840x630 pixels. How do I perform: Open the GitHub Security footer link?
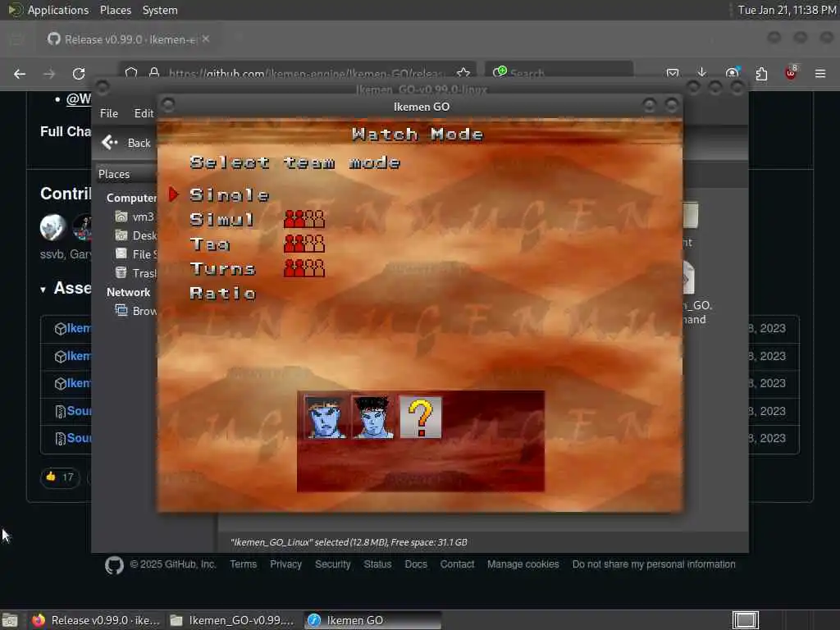coord(333,564)
